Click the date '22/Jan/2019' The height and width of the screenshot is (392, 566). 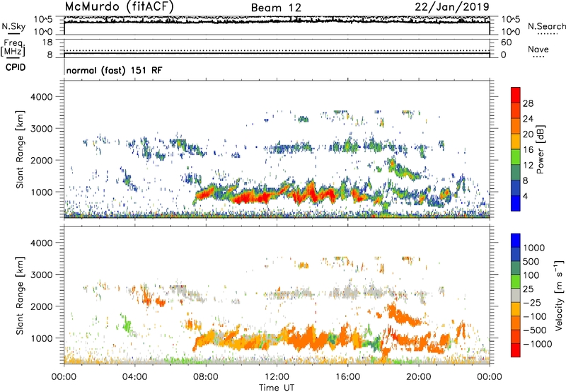click(452, 6)
